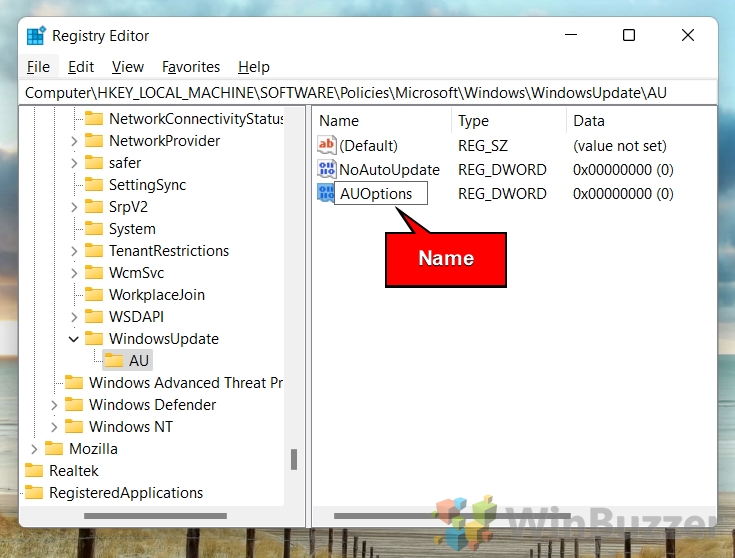Expand the SrpV2 key
Viewport: 735px width, 558px height.
[x=74, y=207]
